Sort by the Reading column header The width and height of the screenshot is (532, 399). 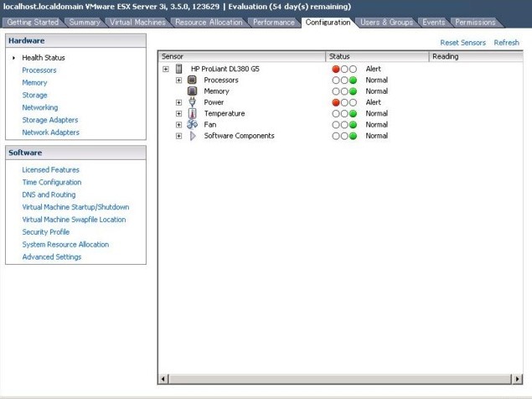pos(476,57)
